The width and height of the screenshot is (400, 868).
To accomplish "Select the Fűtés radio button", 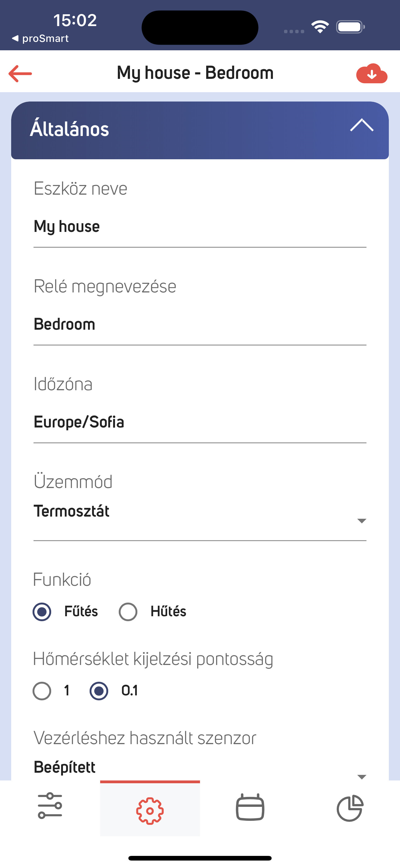I will (x=42, y=612).
